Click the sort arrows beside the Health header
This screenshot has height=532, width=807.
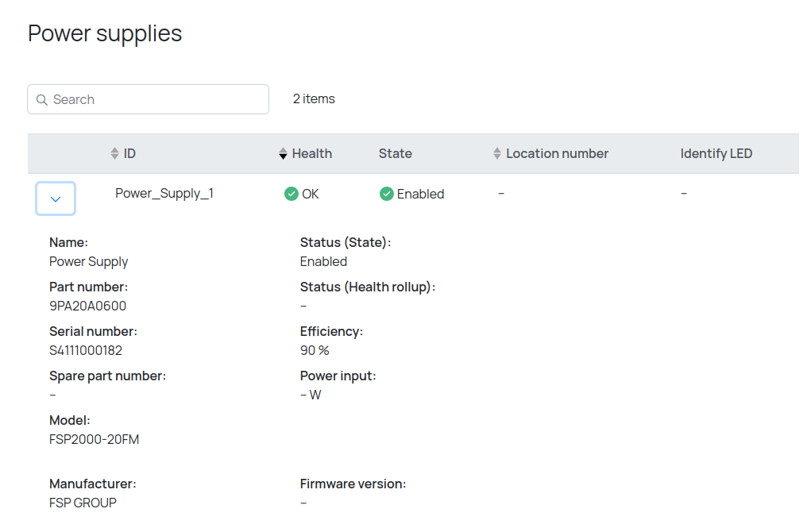283,153
